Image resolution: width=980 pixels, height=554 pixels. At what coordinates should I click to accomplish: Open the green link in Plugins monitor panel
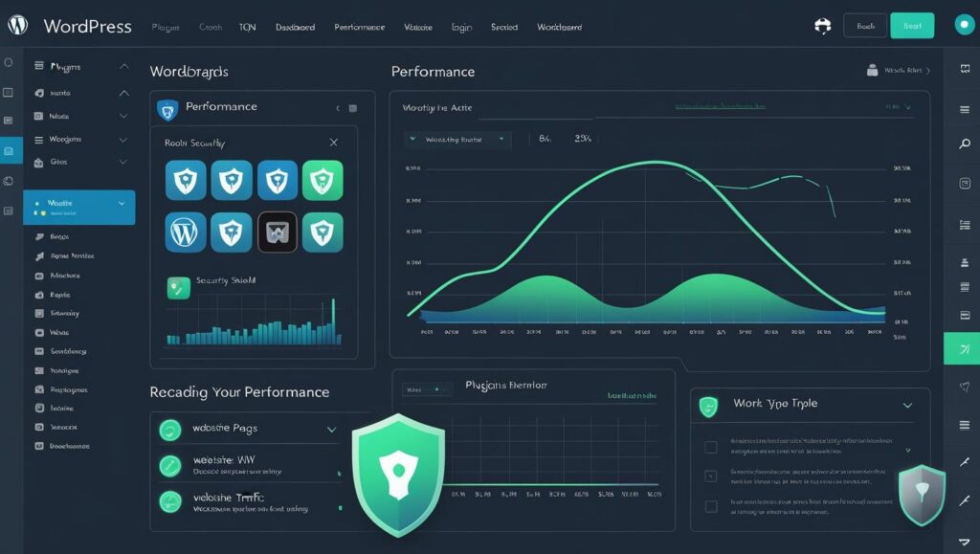tap(632, 396)
